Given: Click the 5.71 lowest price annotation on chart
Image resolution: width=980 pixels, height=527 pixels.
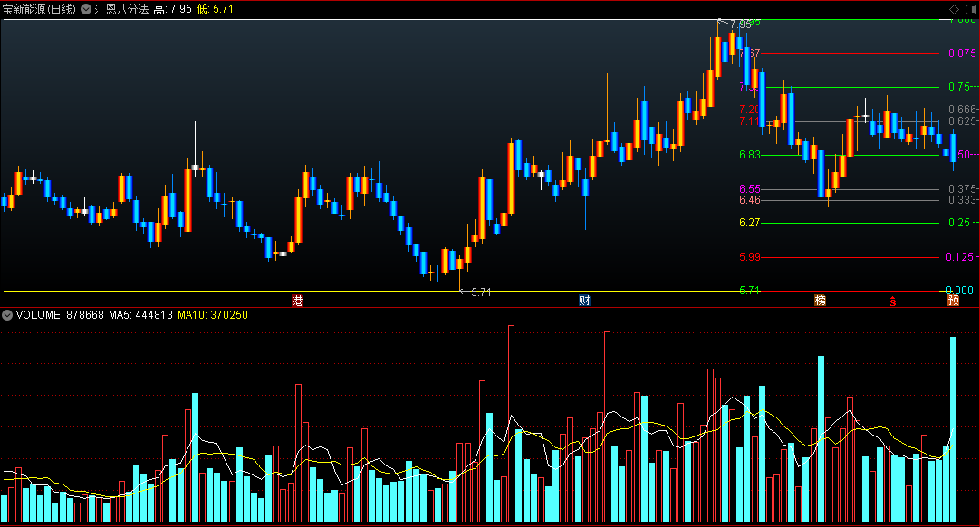Looking at the screenshot, I should (481, 292).
